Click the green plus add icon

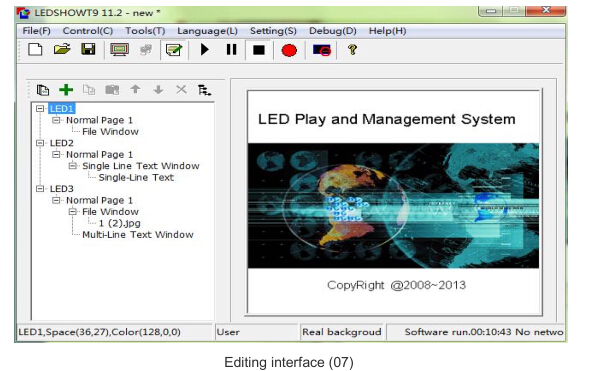click(x=66, y=90)
